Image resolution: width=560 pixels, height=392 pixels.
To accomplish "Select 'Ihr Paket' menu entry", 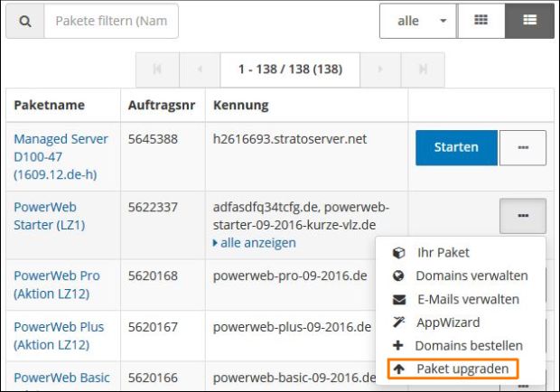I will point(461,253).
